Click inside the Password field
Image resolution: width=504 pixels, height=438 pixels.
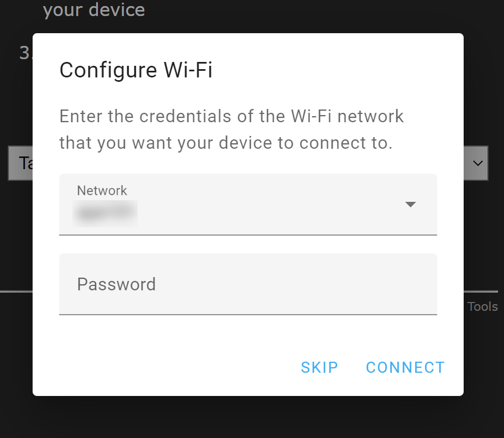click(x=248, y=284)
